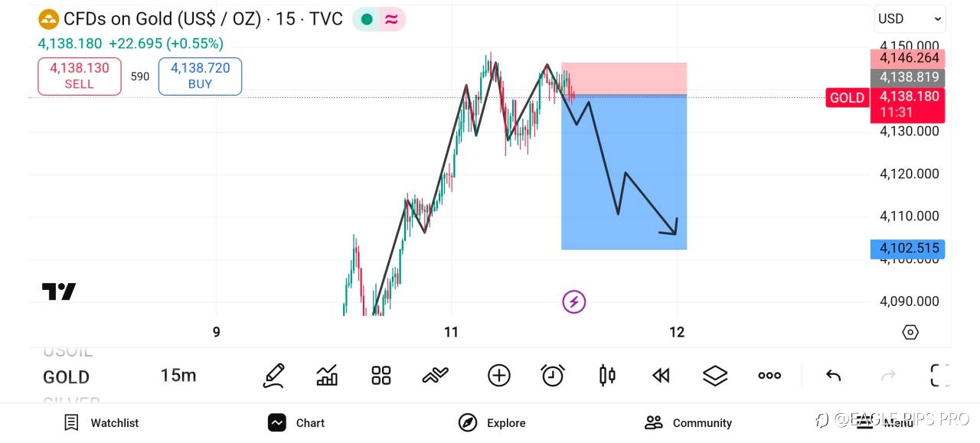Screen dimensions: 980x443
Task: Select GOLD in the symbol picker
Action: [x=67, y=377]
